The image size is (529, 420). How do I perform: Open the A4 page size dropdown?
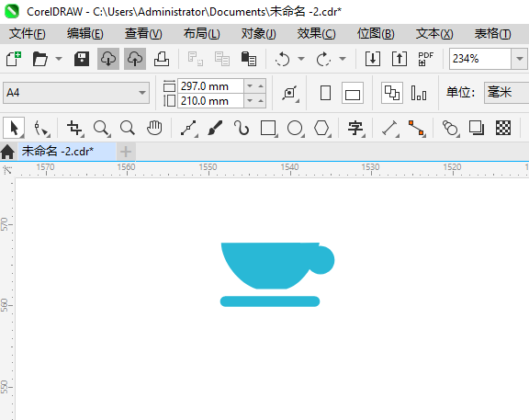76,93
